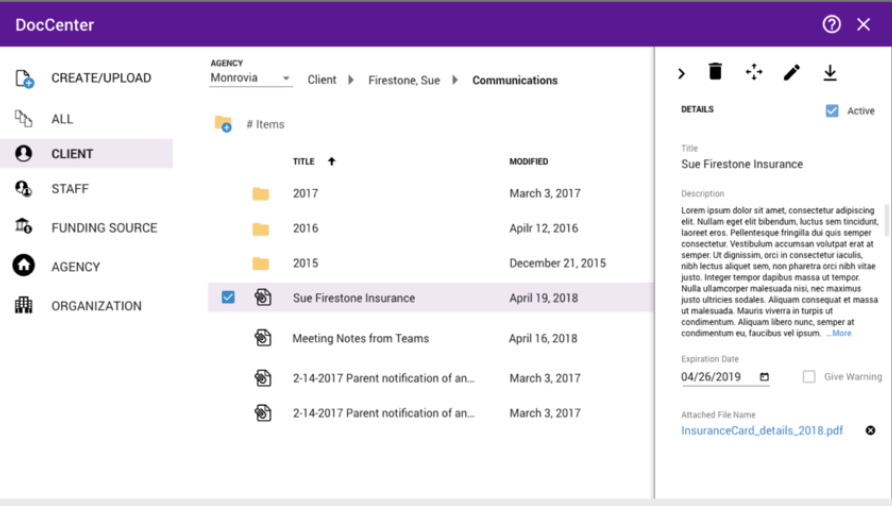
Task: Click the move document icon
Action: click(754, 72)
